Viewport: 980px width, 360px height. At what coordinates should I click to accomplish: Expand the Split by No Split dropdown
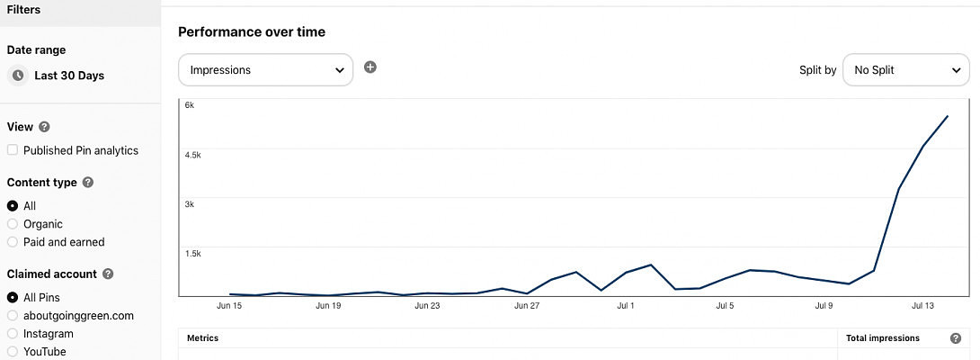[x=905, y=69]
